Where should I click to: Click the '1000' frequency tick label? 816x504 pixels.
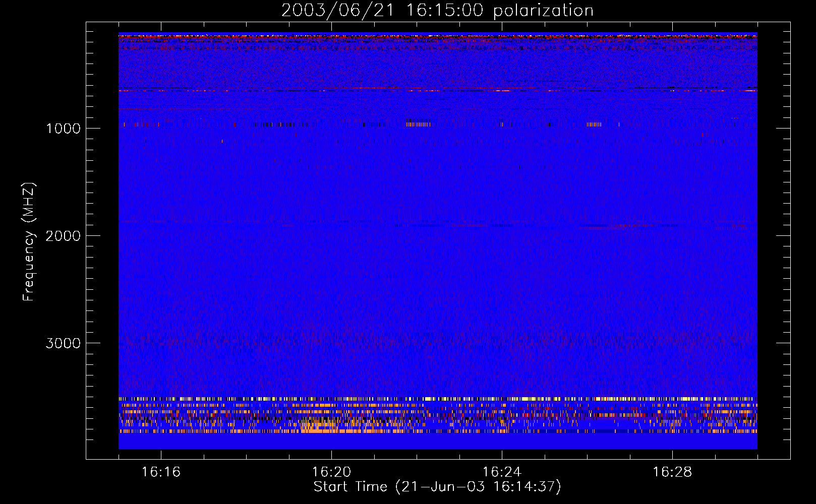tap(63, 129)
